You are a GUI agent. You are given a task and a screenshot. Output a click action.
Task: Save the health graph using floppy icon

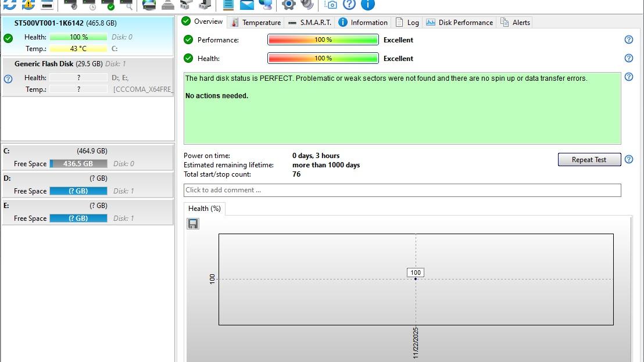point(193,224)
